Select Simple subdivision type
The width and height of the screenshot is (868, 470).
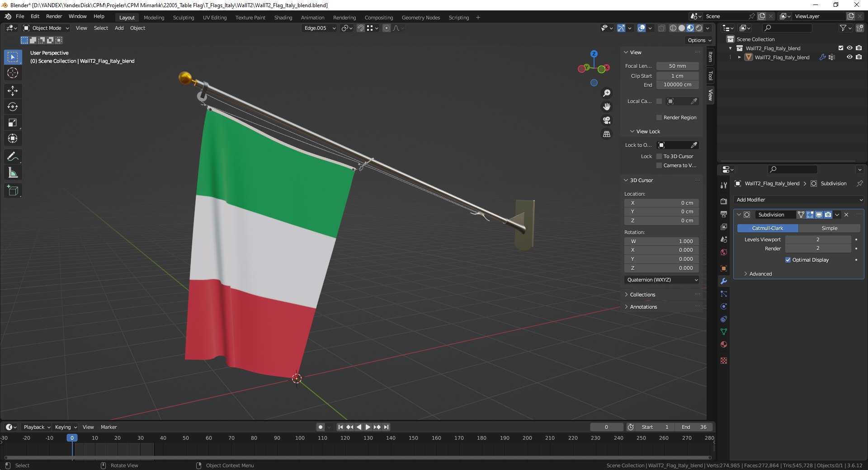[829, 228]
